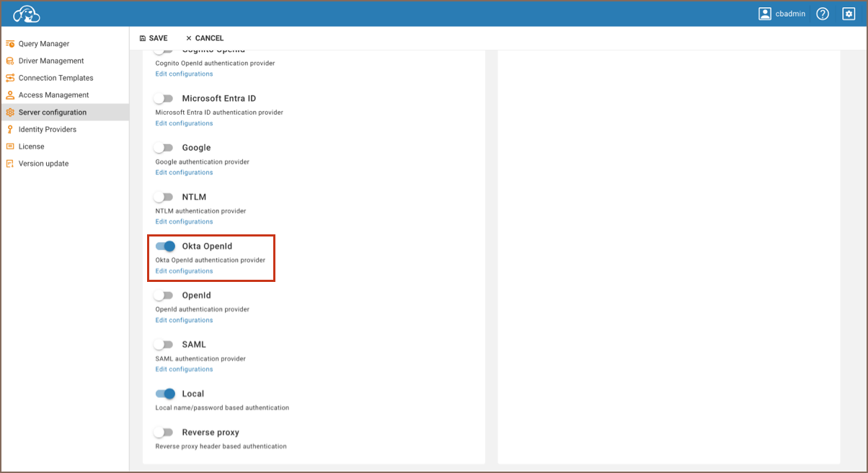The image size is (868, 473).
Task: Enable the SAML authentication toggle
Action: pyautogui.click(x=164, y=345)
